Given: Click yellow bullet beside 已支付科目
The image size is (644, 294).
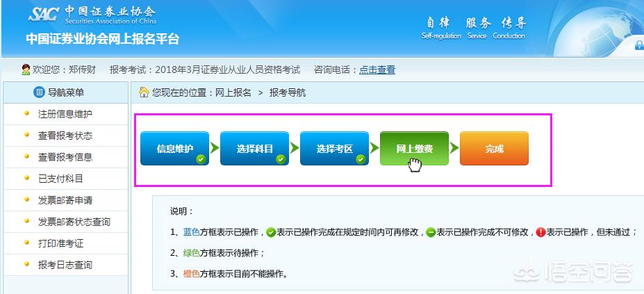Looking at the screenshot, I should 26,178.
